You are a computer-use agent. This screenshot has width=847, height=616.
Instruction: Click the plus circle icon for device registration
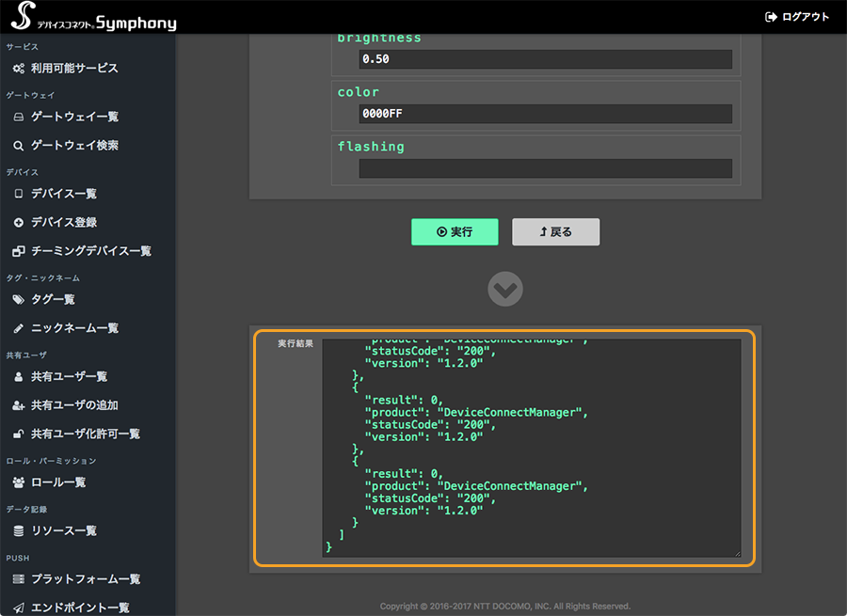coord(19,222)
